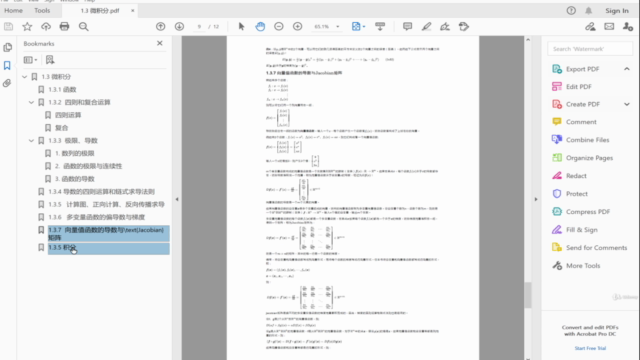This screenshot has height=360, width=640.
Task: Save the file with the floppy disk icon
Action: [x=9, y=27]
